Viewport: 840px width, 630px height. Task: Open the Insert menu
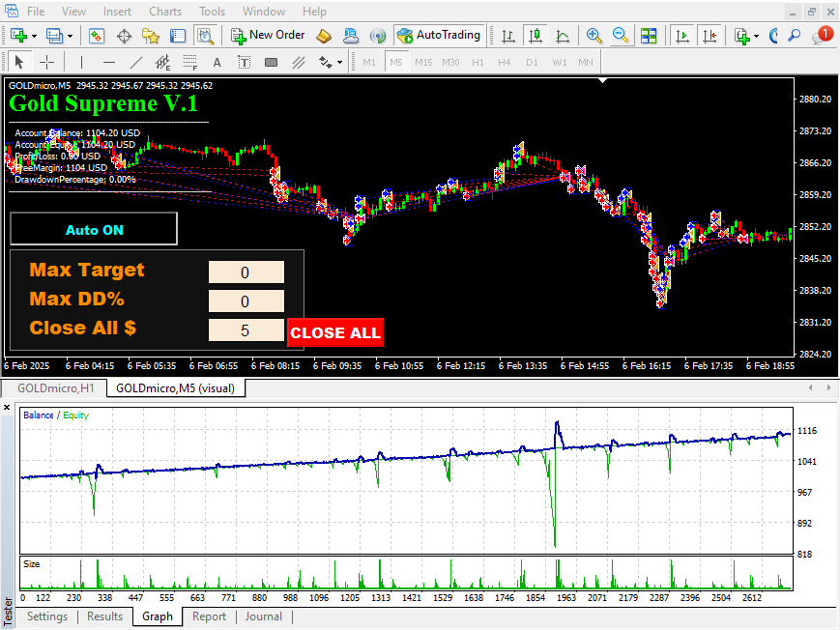coord(117,12)
